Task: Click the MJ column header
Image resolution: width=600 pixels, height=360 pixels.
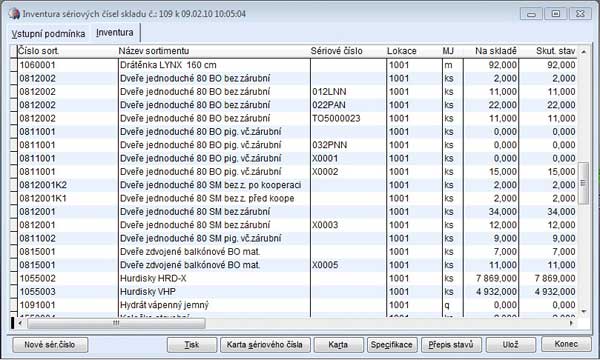Action: [452, 51]
